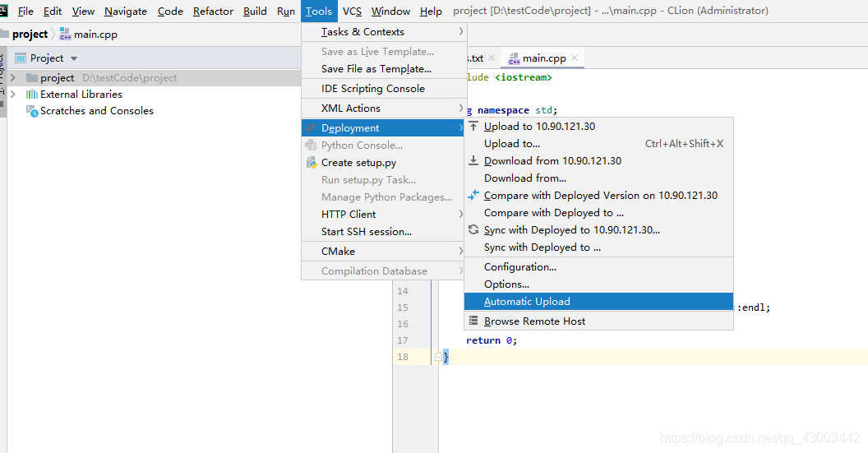Click Upload to 10.90.121.30
868x453 pixels.
598,127
